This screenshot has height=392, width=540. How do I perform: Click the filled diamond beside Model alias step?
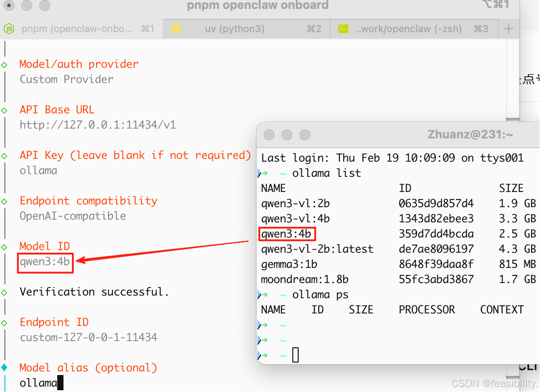4,368
